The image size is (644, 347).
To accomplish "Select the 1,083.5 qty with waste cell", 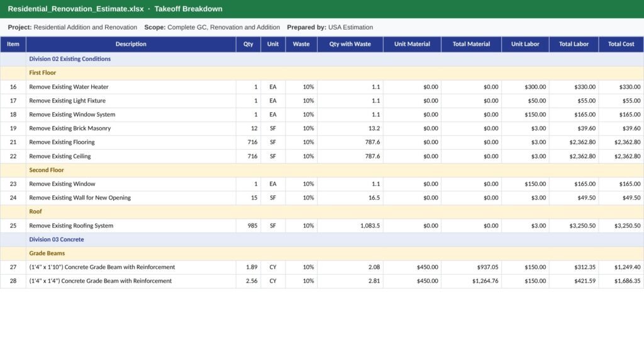I will point(350,225).
